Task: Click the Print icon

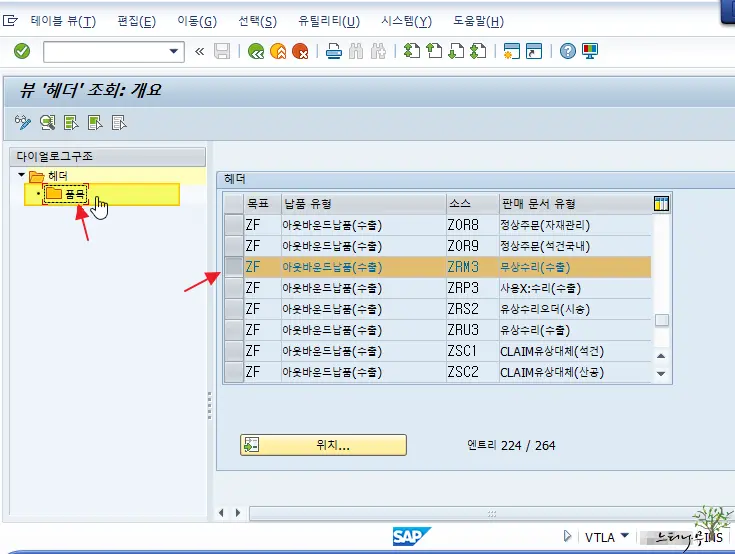Action: (x=334, y=51)
